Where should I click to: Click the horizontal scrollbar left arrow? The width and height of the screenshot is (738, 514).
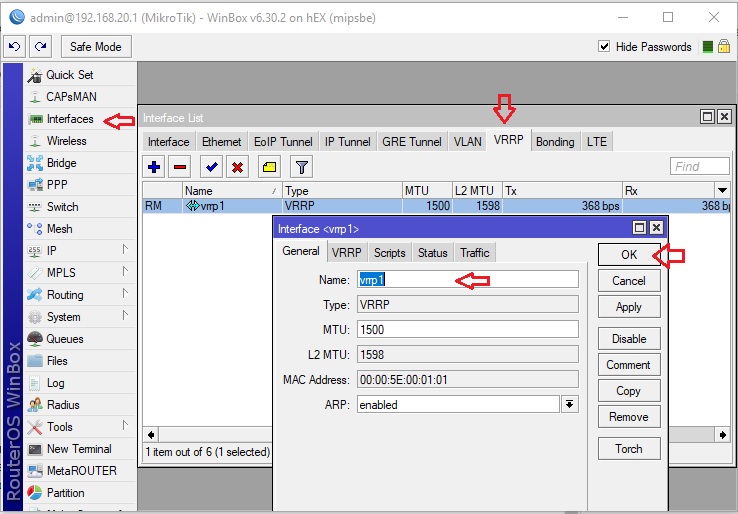click(x=151, y=434)
